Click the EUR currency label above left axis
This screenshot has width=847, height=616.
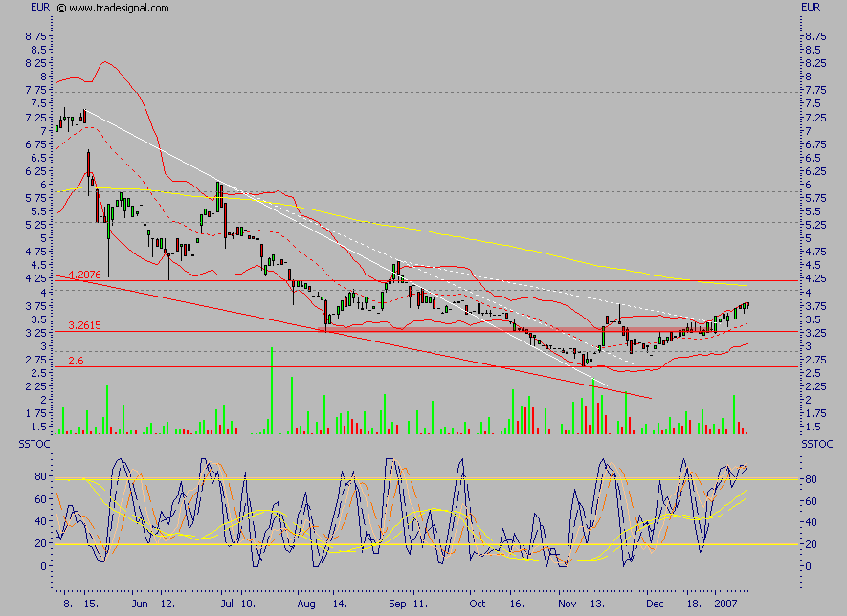pyautogui.click(x=40, y=7)
